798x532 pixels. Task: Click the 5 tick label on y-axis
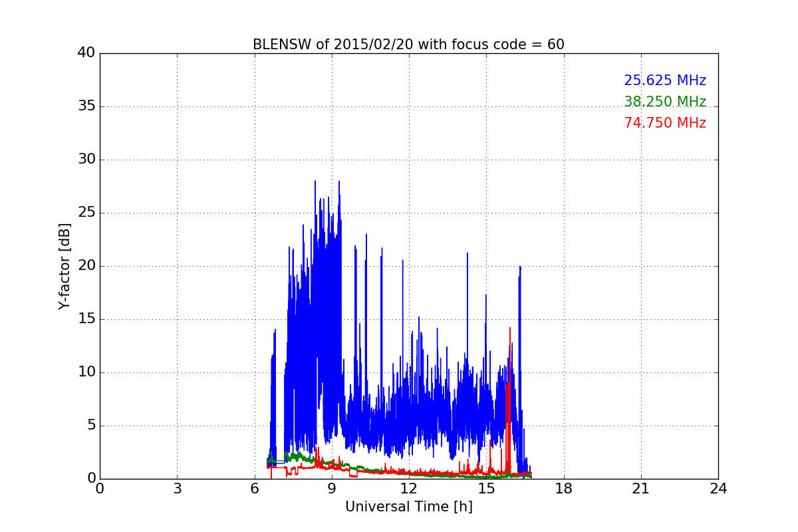(91, 426)
